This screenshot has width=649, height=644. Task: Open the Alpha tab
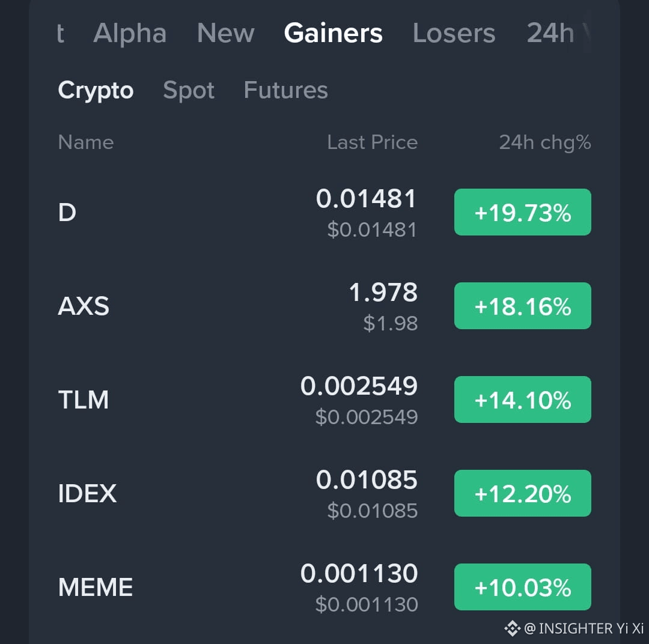pos(130,33)
